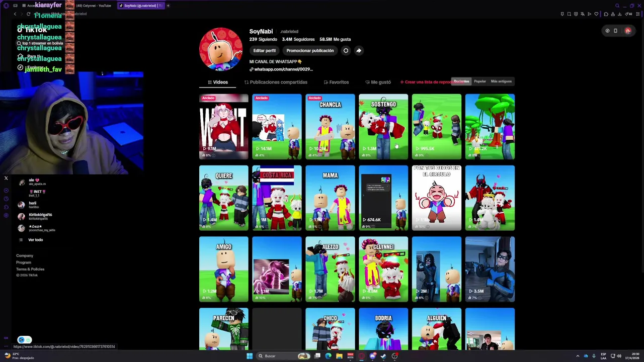Open the CHICO video thumbnail
Screen dimensions: 644x362
[330, 329]
